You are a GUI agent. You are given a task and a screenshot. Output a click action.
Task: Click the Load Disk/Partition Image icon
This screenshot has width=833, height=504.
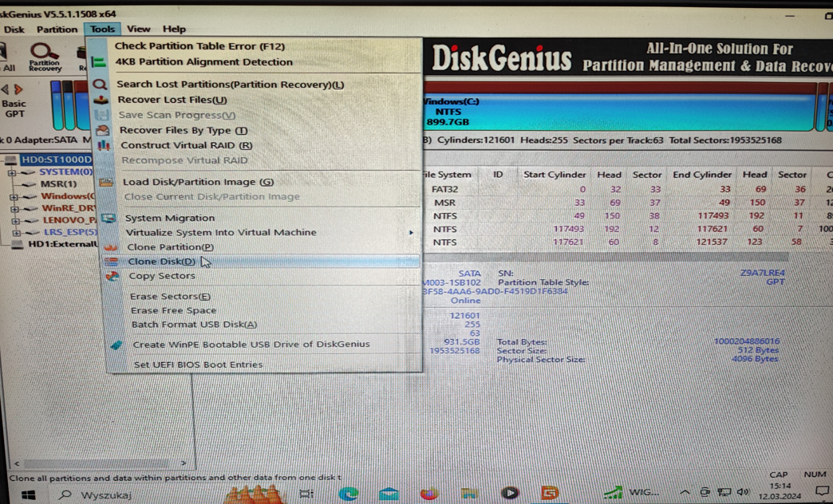pyautogui.click(x=105, y=182)
